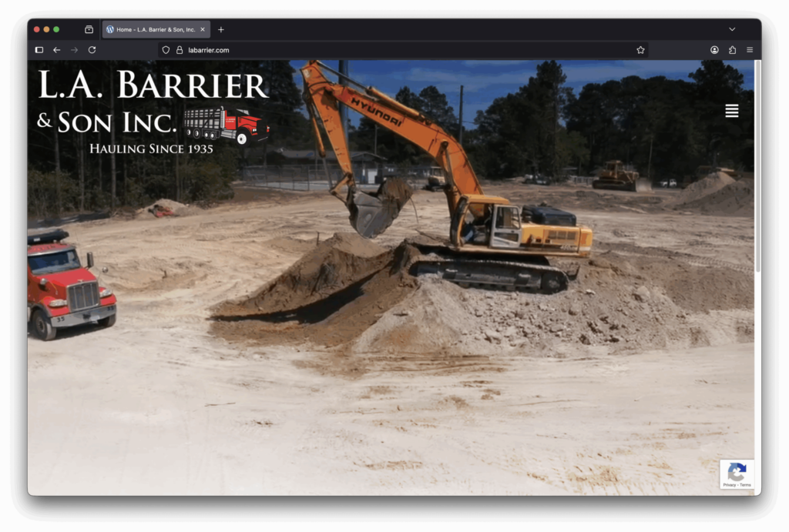Open a new tab with plus button
The image size is (789, 532).
221,29
